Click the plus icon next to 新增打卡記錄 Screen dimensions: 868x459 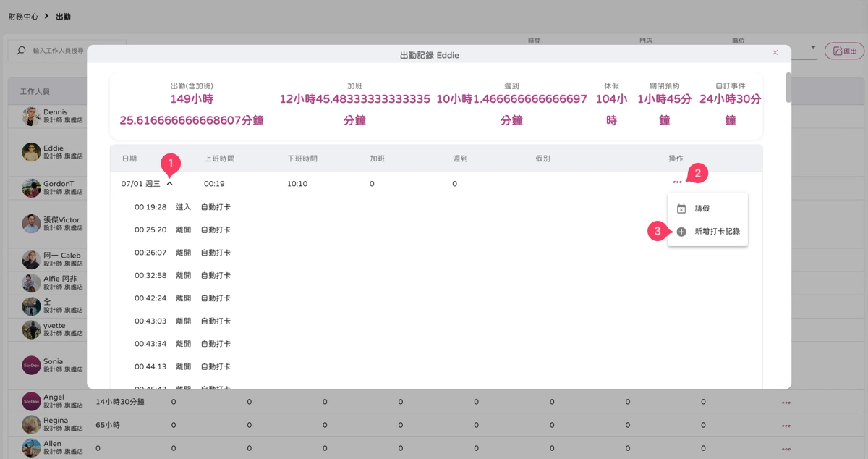[x=681, y=232]
